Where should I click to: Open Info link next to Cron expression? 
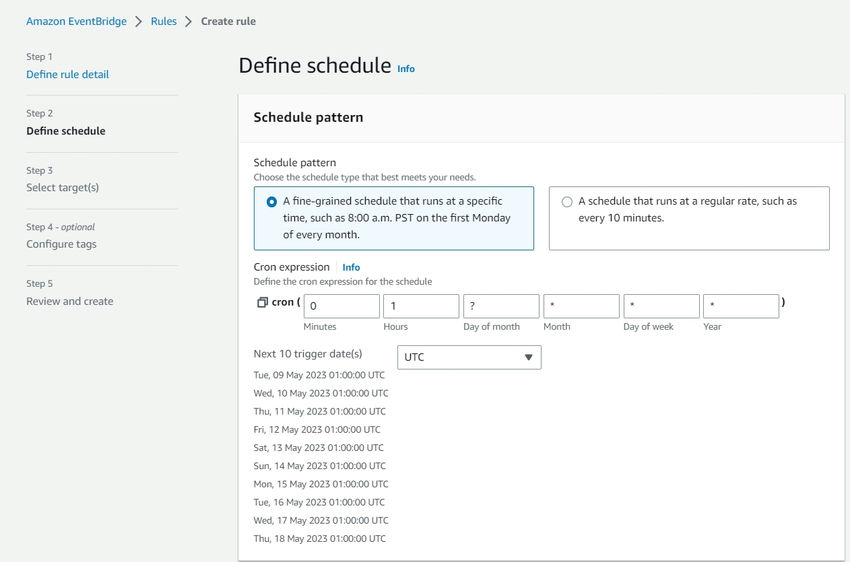(351, 267)
